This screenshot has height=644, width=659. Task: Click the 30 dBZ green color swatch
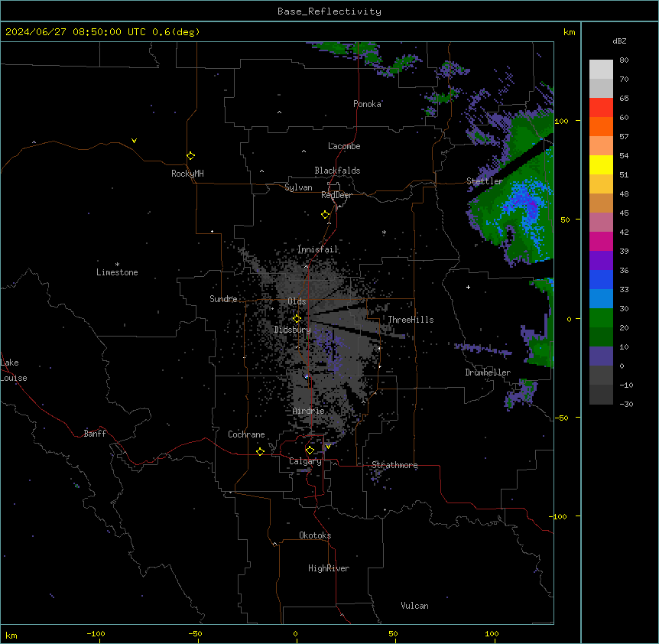point(601,318)
